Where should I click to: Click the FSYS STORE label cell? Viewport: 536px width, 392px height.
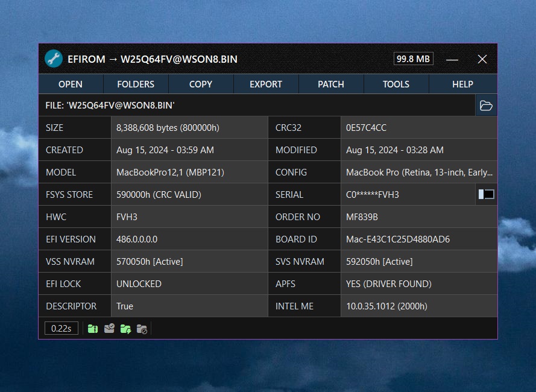[75, 194]
